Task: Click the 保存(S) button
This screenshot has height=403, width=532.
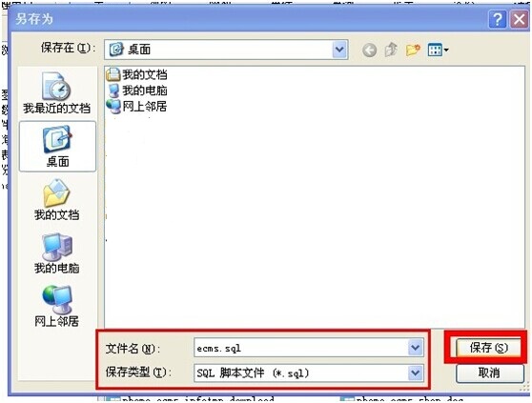Action: click(x=488, y=348)
